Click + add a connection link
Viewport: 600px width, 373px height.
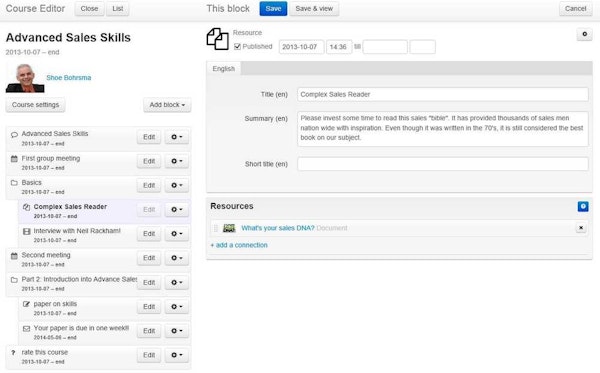[x=239, y=245]
